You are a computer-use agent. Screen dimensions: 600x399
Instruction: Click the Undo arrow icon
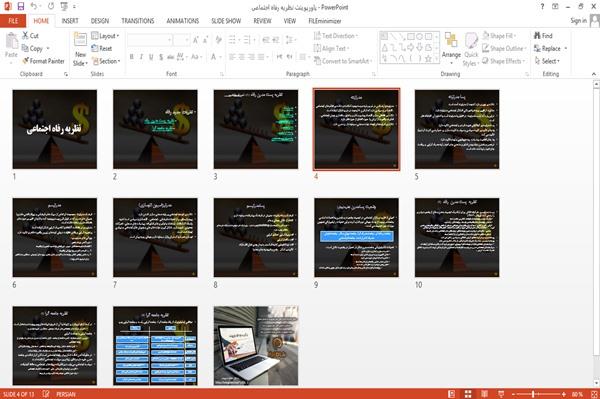point(34,7)
